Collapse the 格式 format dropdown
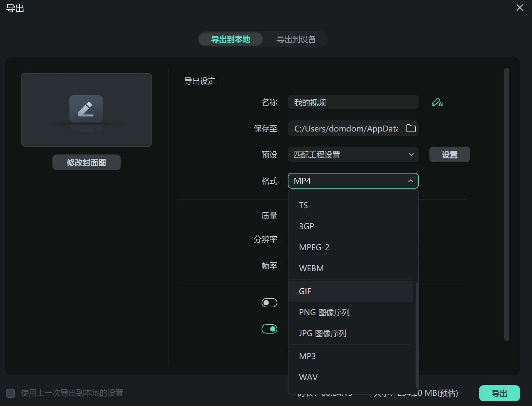This screenshot has height=406, width=532. coord(411,181)
